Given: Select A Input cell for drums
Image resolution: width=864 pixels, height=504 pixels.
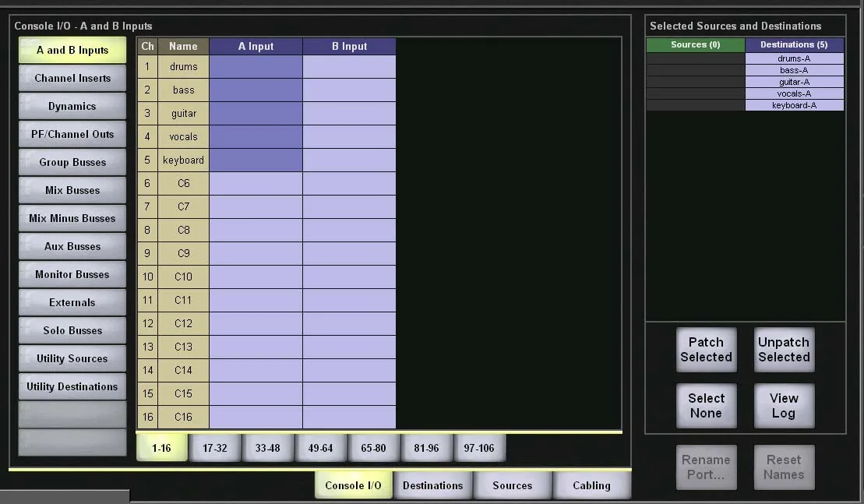Looking at the screenshot, I should pyautogui.click(x=256, y=67).
